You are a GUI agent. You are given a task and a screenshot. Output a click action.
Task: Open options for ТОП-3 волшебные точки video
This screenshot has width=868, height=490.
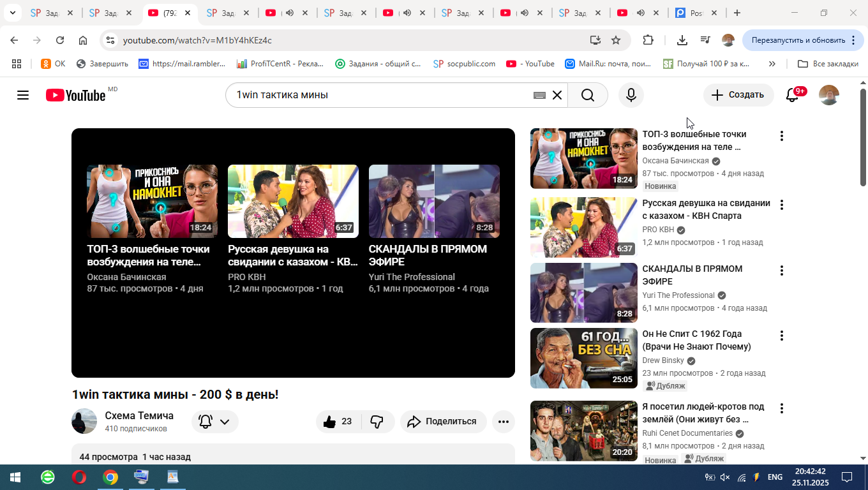781,136
